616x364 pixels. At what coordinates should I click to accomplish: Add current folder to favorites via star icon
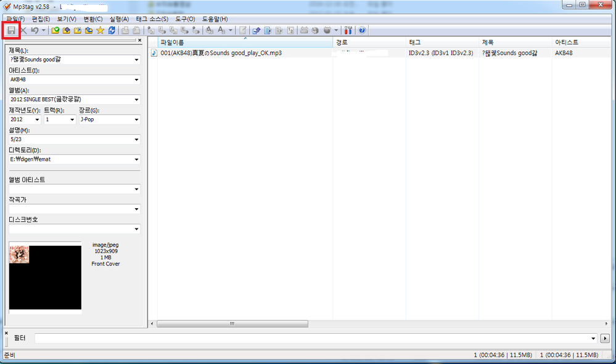click(101, 30)
